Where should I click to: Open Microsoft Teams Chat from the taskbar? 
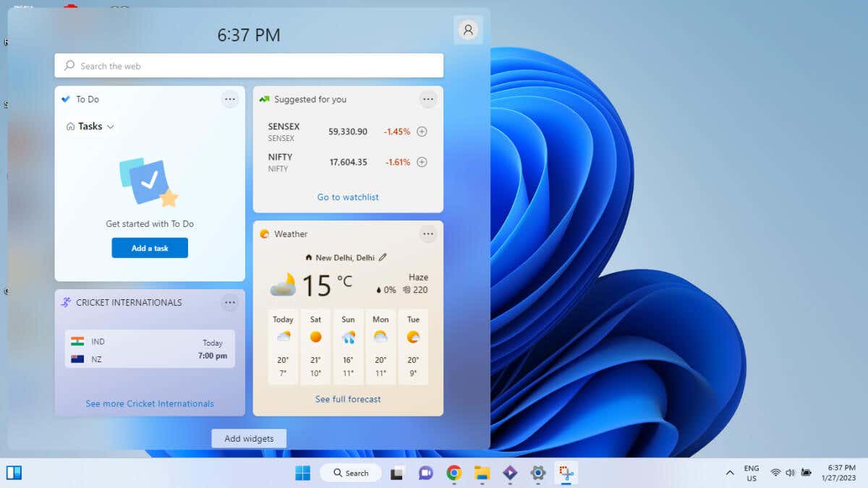[425, 473]
